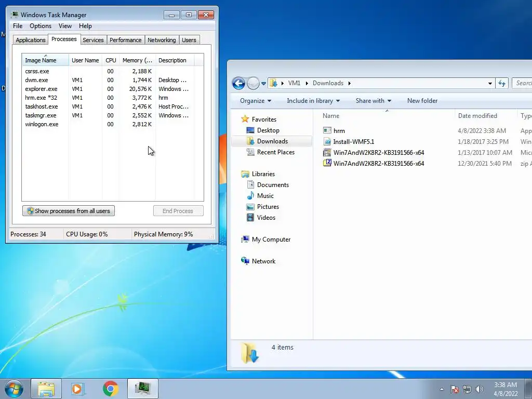This screenshot has height=399, width=532.
Task: Open Desktop in the navigation pane
Action: click(268, 130)
